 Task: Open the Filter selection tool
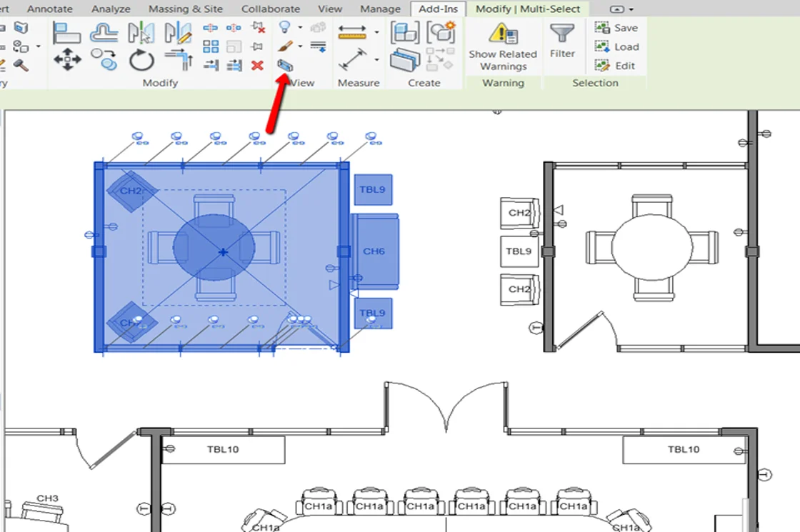pos(562,40)
